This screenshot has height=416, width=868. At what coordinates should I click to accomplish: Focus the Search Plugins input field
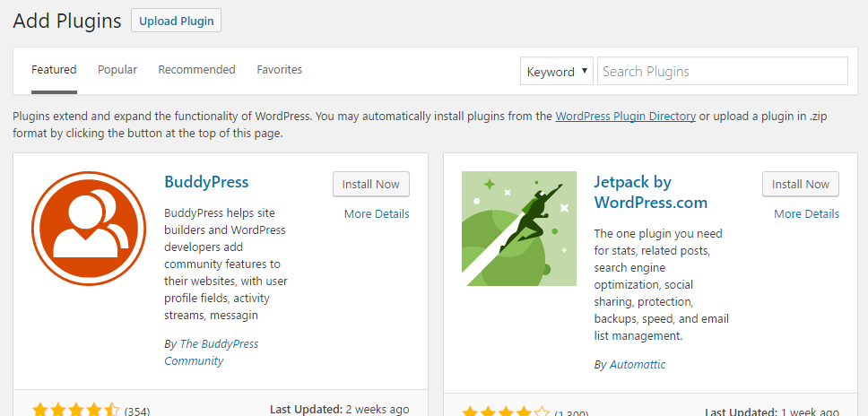[723, 72]
